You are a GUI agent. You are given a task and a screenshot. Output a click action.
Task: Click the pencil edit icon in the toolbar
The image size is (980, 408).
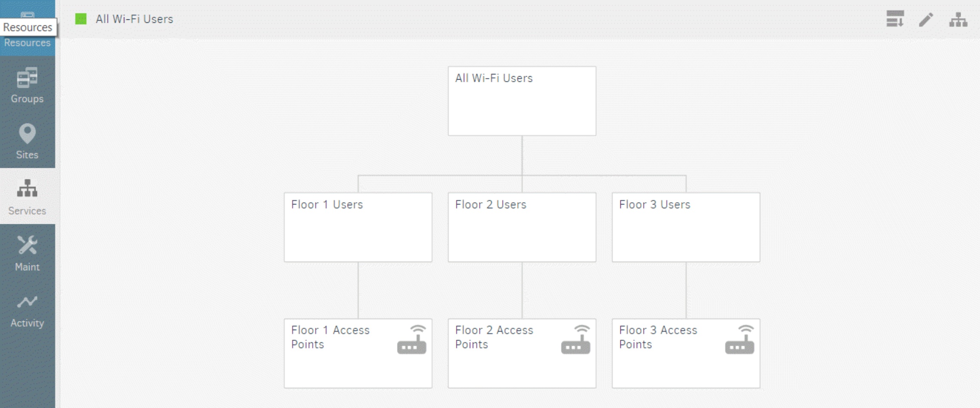pyautogui.click(x=925, y=19)
